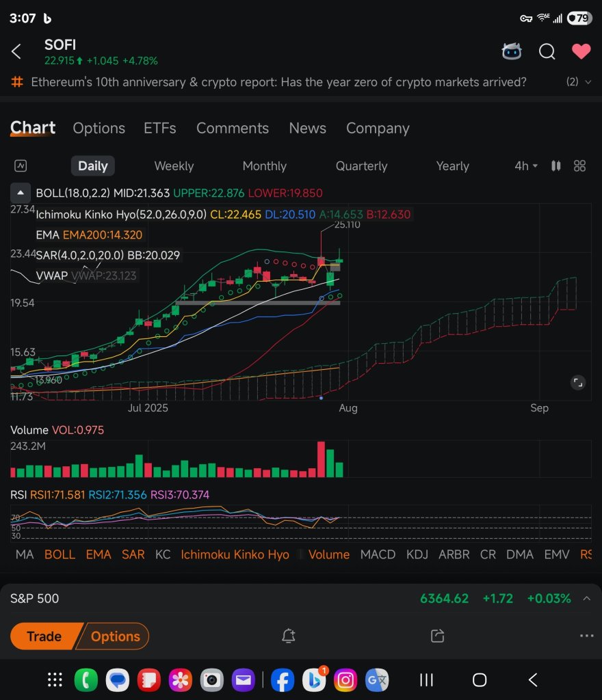Viewport: 602px width, 700px height.
Task: Open the 4h interval dropdown
Action: [526, 166]
